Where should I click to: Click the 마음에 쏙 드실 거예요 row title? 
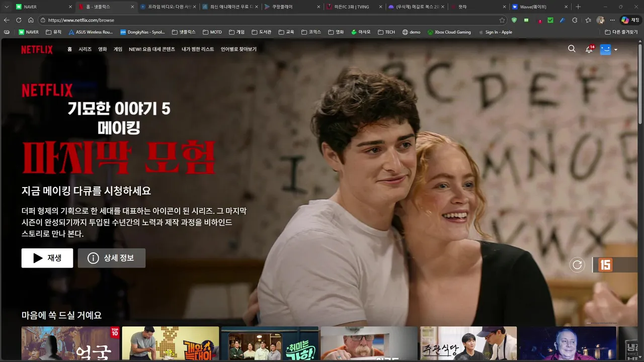(61, 315)
